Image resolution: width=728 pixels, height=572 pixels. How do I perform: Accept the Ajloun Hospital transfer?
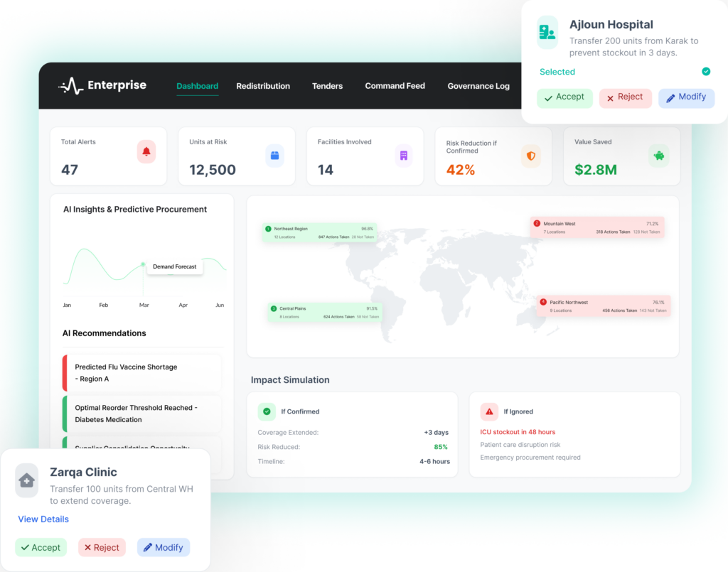coord(564,97)
